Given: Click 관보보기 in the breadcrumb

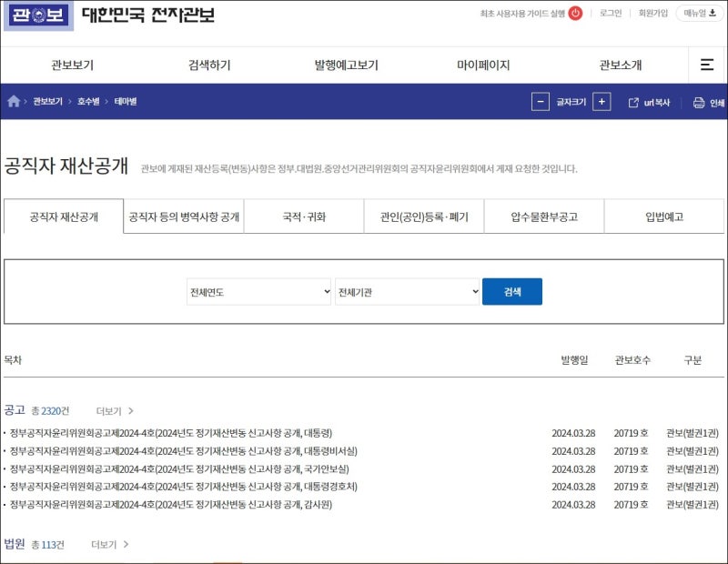Looking at the screenshot, I should click(x=48, y=101).
